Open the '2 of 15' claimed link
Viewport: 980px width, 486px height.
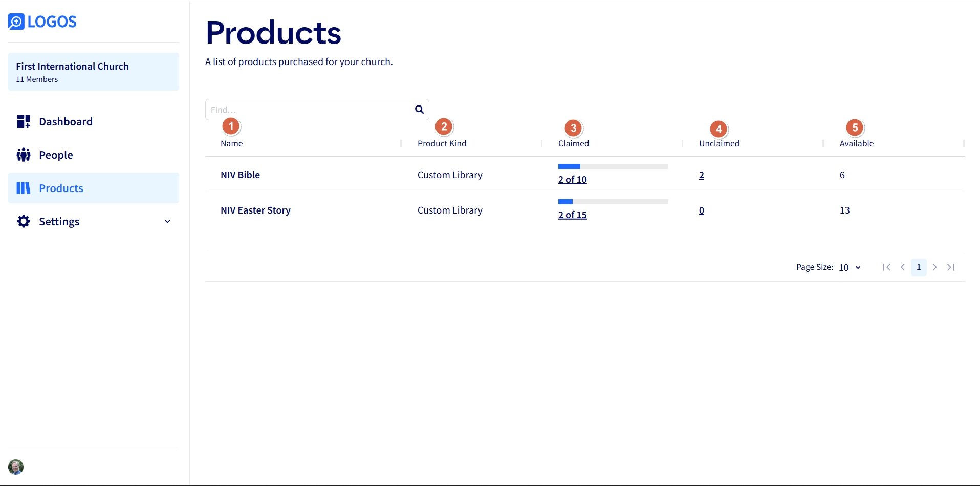tap(572, 215)
